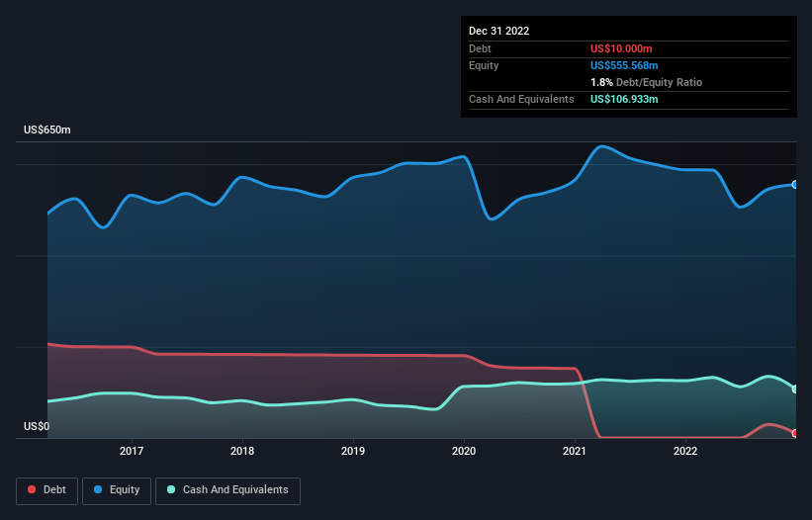The width and height of the screenshot is (812, 520).
Task: Click the 2017 x-axis label
Action: click(x=132, y=451)
